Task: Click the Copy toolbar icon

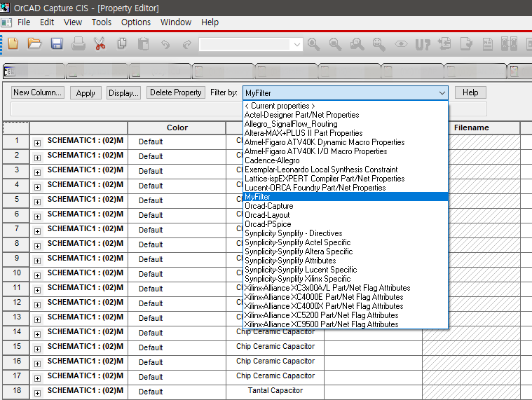Action: point(122,43)
